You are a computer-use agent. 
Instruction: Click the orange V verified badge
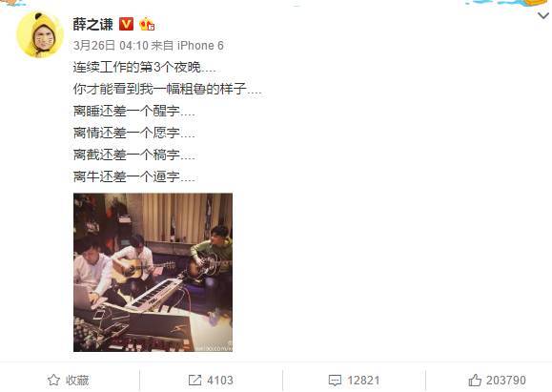click(126, 24)
